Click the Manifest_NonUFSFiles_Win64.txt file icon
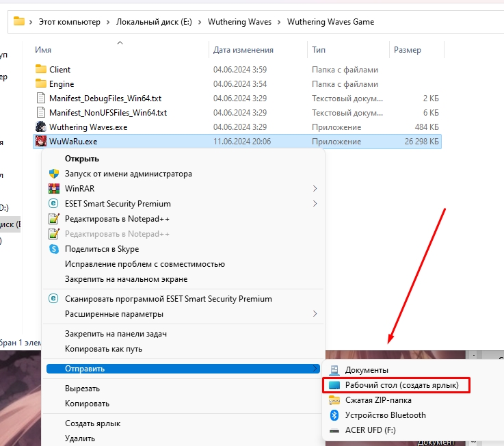The image size is (504, 446). 41,113
